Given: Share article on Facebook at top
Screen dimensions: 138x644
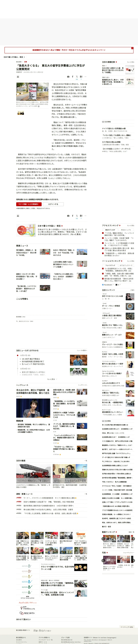Looking at the screenshot, I should (x=73, y=77).
